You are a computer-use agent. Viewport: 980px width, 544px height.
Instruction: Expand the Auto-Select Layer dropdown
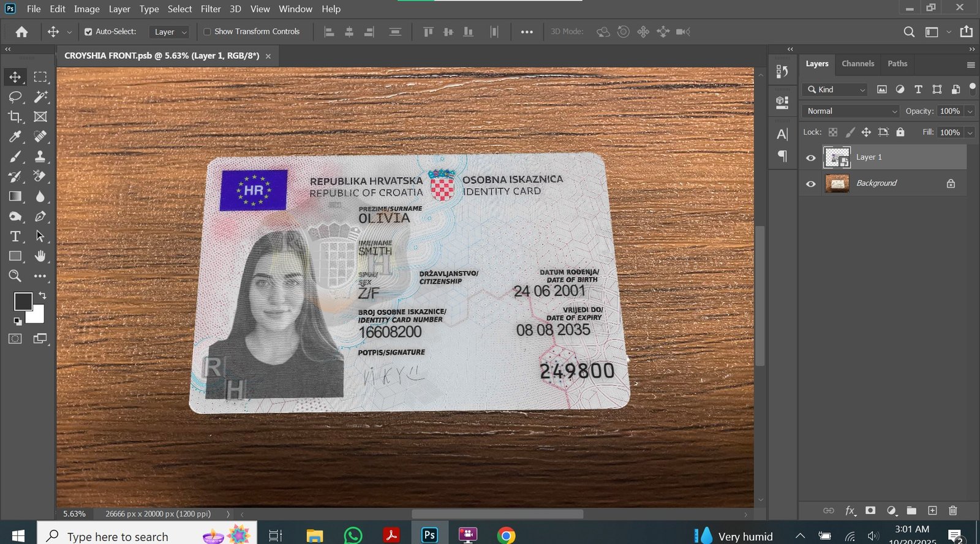170,32
